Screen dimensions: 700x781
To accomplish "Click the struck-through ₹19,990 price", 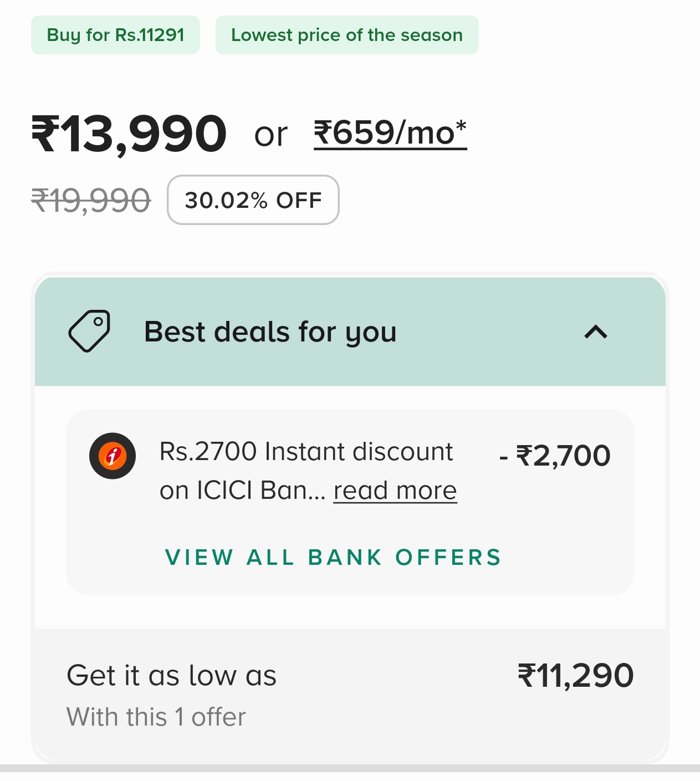I will pyautogui.click(x=91, y=200).
